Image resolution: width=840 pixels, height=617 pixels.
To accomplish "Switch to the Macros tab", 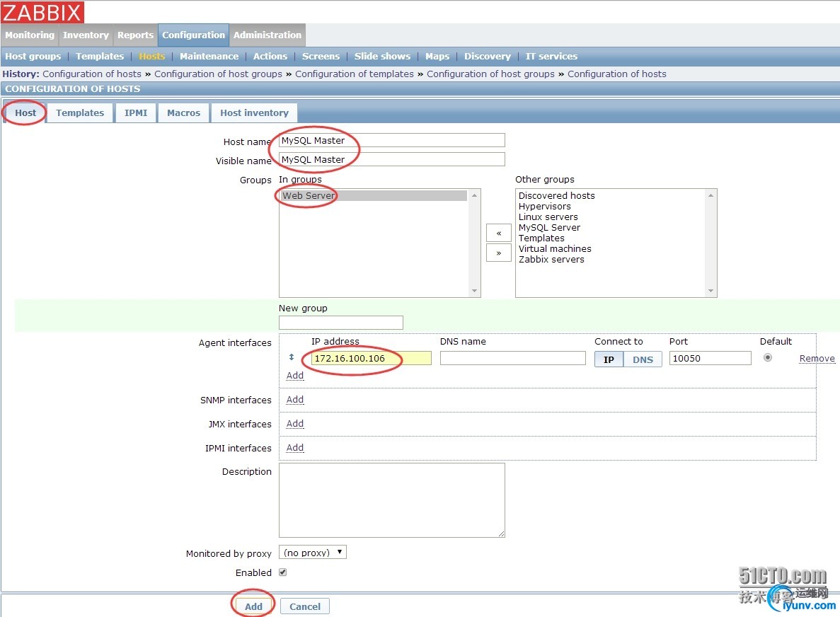I will 184,113.
